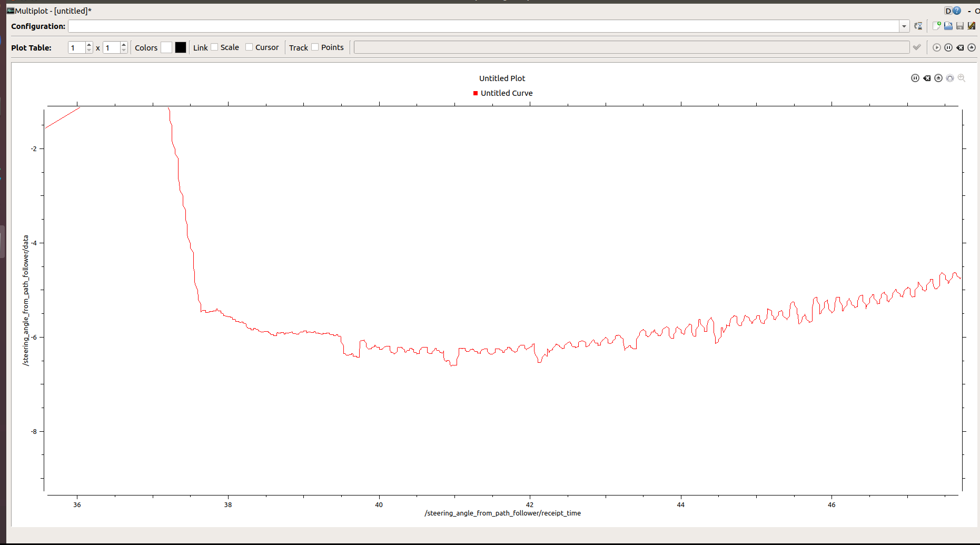Increase plot table columns
Screen dimensions: 980x545
pyautogui.click(x=124, y=45)
